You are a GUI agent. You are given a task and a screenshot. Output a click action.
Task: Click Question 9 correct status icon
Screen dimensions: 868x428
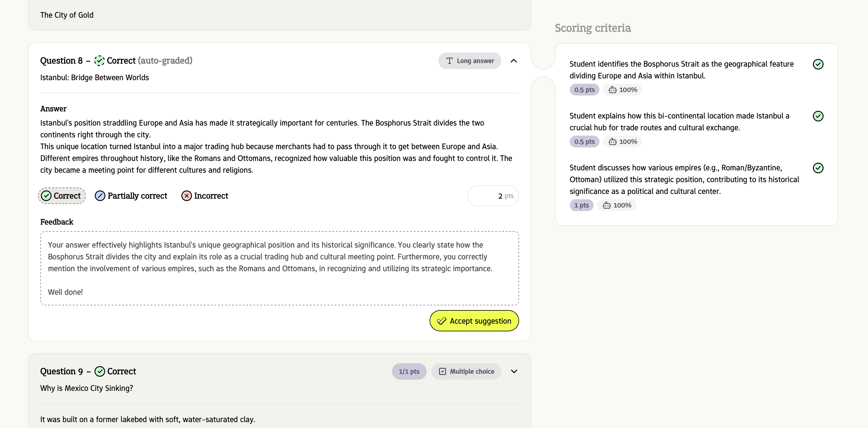pos(100,371)
